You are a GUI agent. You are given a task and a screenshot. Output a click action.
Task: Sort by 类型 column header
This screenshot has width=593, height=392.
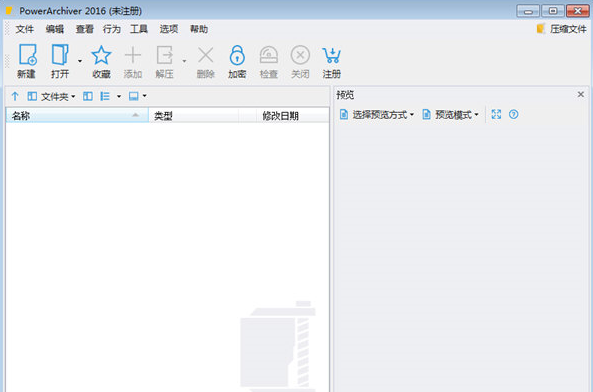tap(193, 116)
